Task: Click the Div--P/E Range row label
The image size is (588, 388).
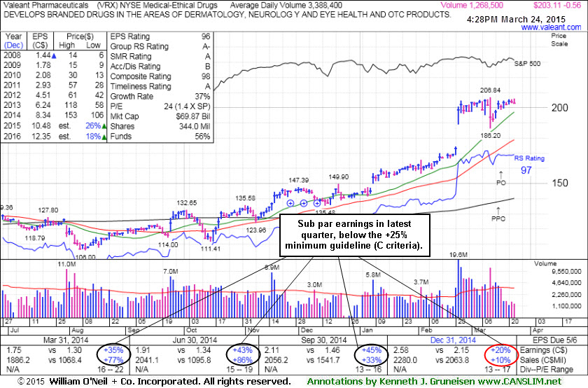Action: [547, 370]
